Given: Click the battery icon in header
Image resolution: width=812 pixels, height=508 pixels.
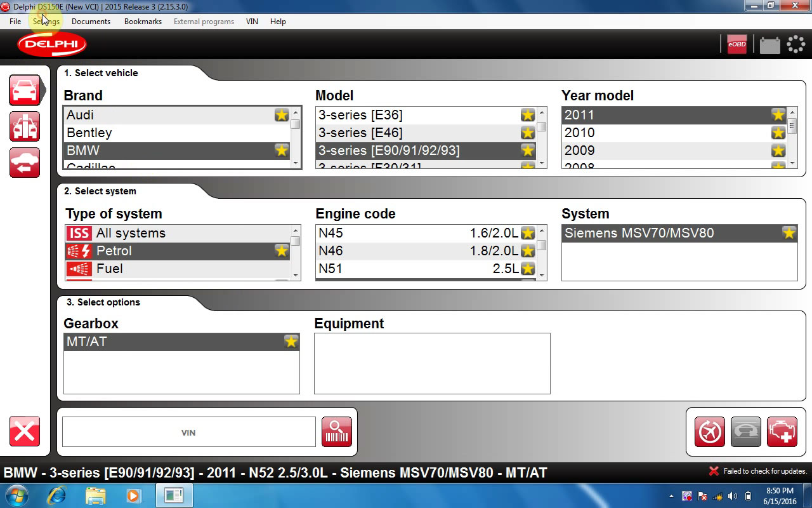Looking at the screenshot, I should 769,45.
